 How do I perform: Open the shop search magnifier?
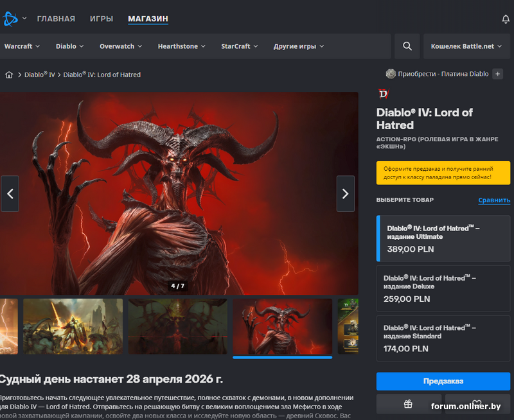click(407, 46)
